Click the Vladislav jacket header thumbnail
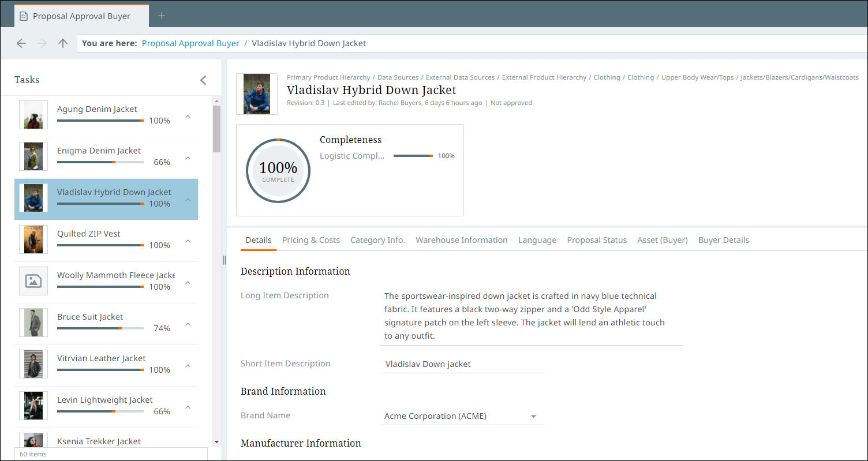Screen dimensions: 868x461 [x=257, y=94]
